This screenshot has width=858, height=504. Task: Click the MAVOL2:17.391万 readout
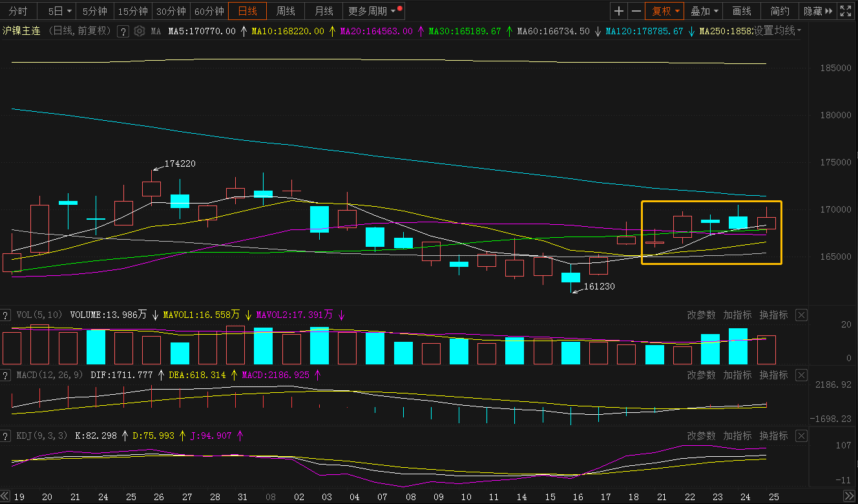pos(295,315)
